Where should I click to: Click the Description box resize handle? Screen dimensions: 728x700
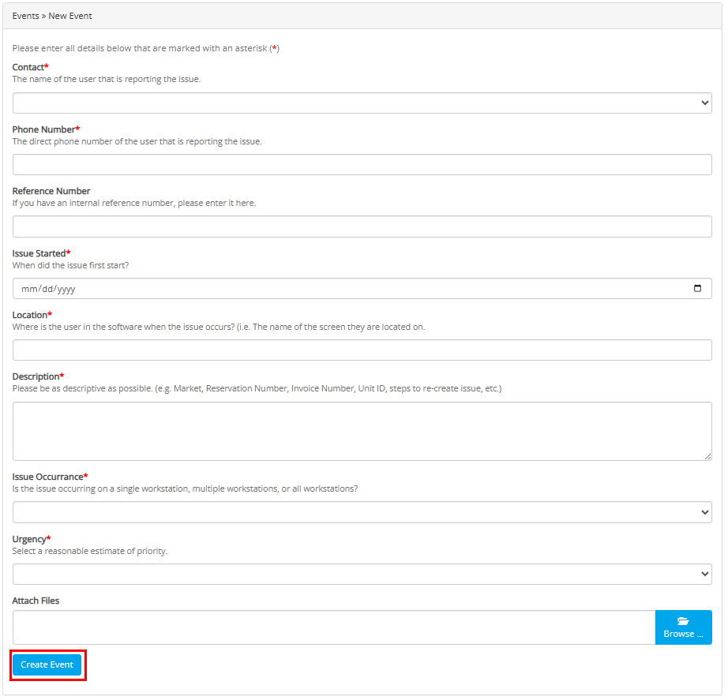point(707,456)
